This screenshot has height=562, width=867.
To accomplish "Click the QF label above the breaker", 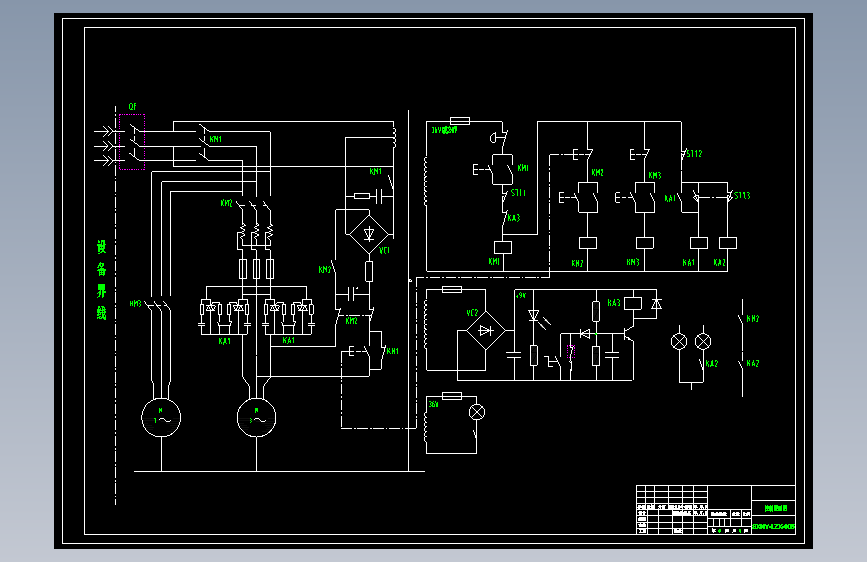I will [x=133, y=107].
